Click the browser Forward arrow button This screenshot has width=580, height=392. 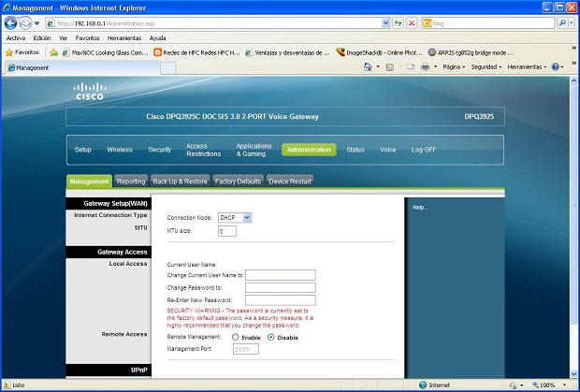pos(25,23)
